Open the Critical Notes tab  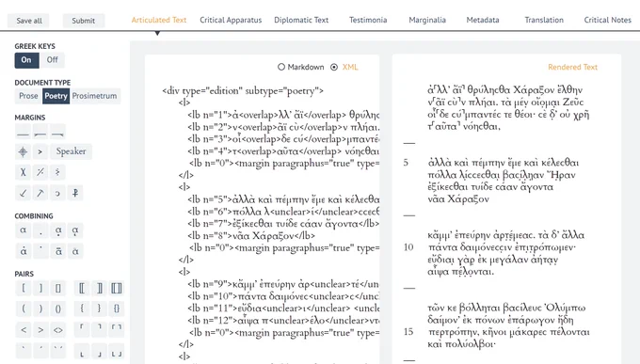[607, 20]
